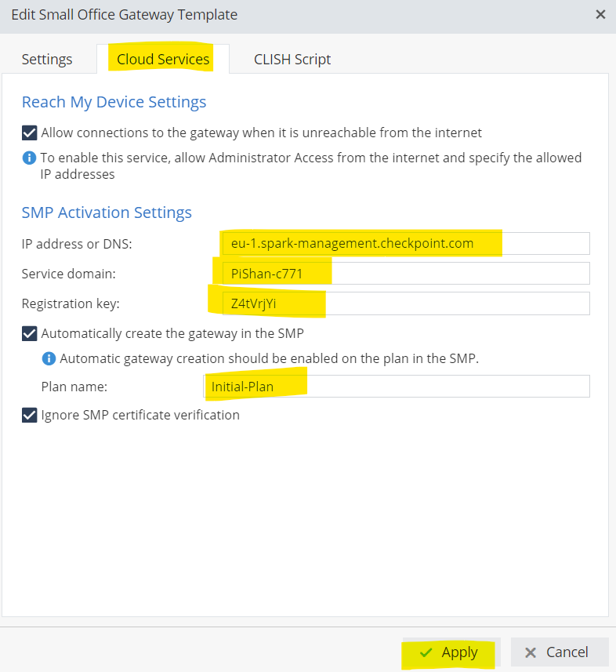This screenshot has height=672, width=616.
Task: Uncheck Allow connections to the gateway when unreachable
Action: (x=30, y=133)
